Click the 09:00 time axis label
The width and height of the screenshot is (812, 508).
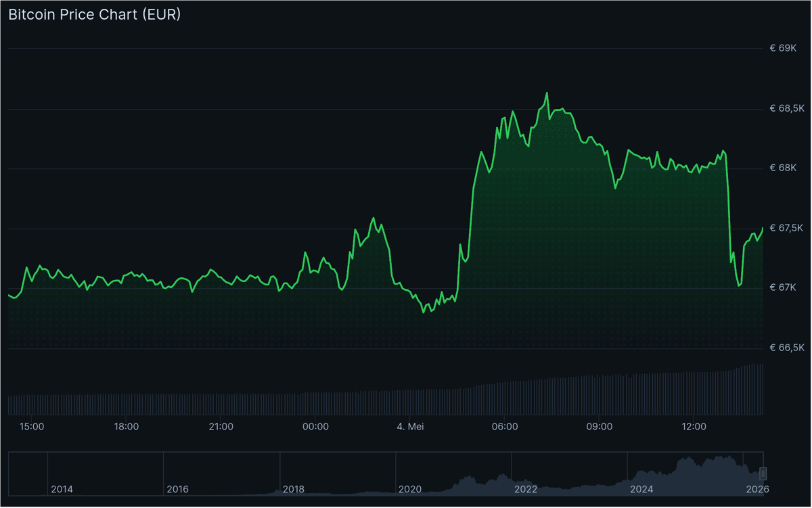pyautogui.click(x=600, y=427)
